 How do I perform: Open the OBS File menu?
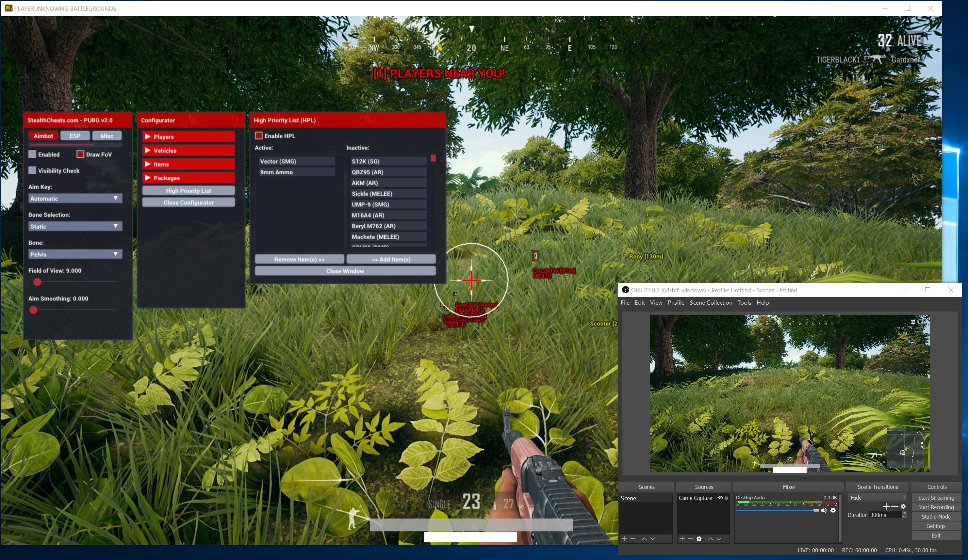tap(625, 302)
